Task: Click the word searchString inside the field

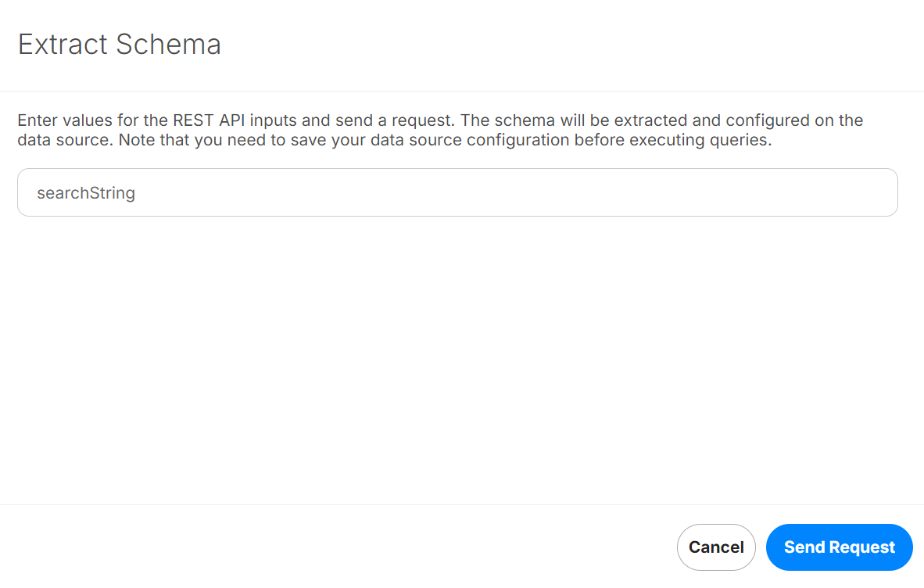Action: 86,193
